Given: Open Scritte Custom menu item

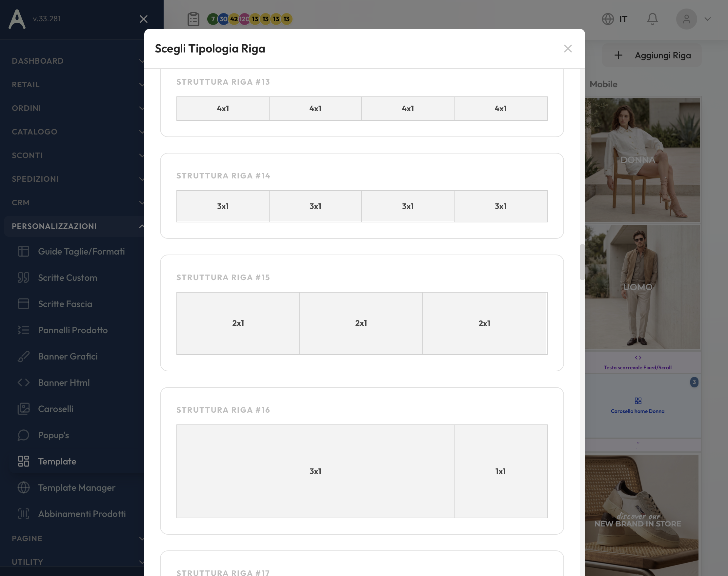Looking at the screenshot, I should pyautogui.click(x=68, y=278).
